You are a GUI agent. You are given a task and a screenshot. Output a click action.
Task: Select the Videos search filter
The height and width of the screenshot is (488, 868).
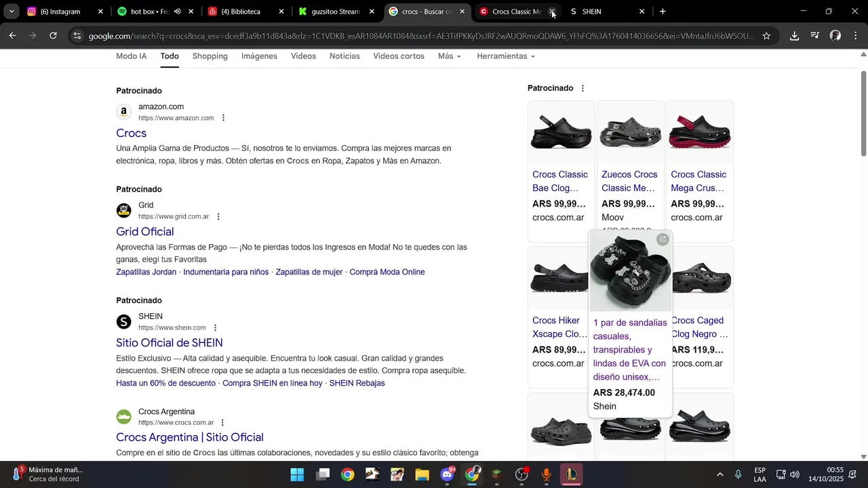(303, 56)
